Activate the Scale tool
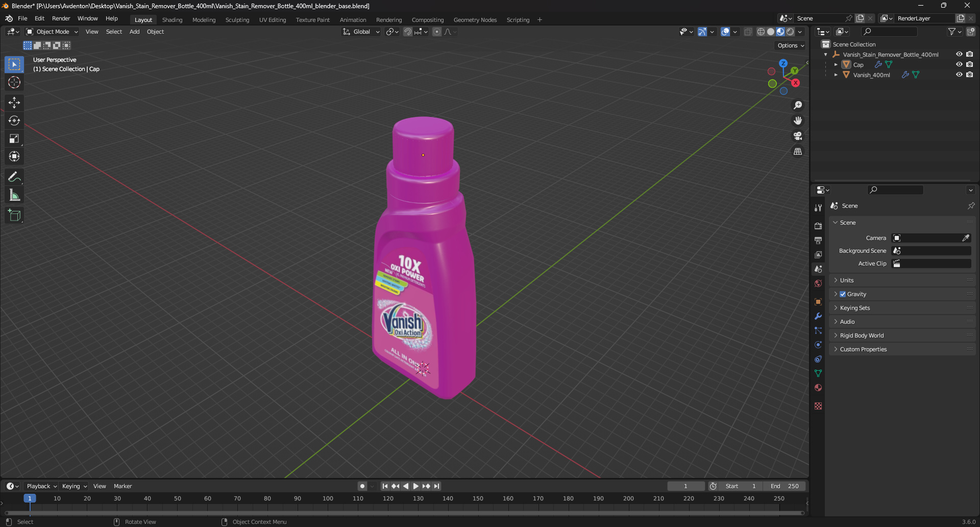 pos(14,138)
